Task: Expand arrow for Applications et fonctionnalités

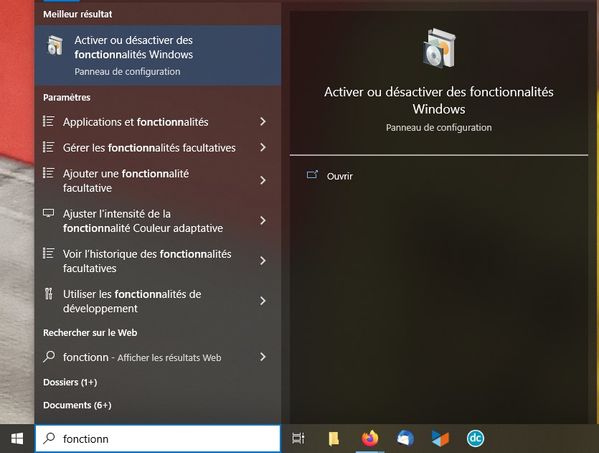Action: coord(262,122)
